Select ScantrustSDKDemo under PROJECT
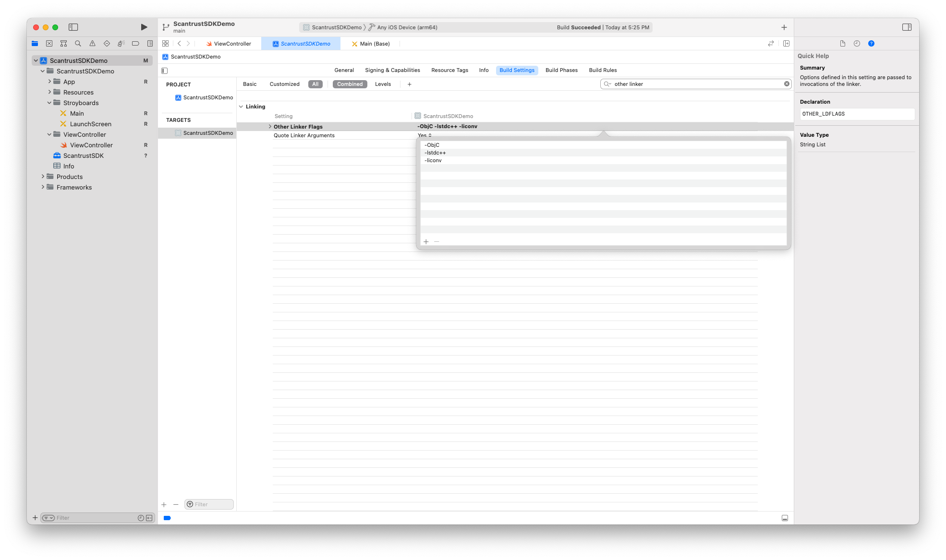Image resolution: width=946 pixels, height=560 pixels. click(204, 97)
